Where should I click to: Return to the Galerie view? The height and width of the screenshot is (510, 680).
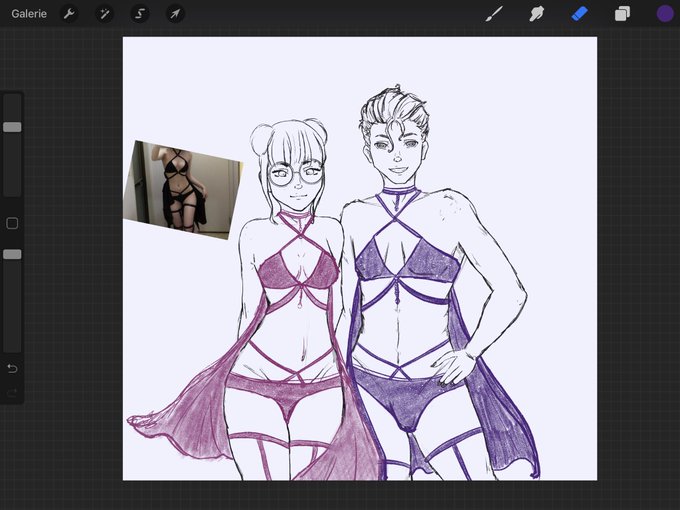coord(29,14)
